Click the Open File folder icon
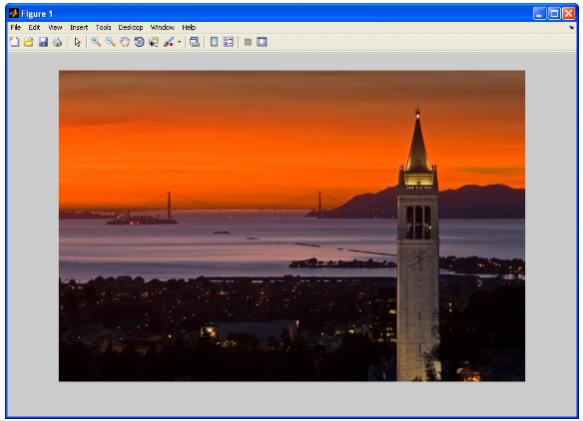583x421 pixels. pos(29,42)
